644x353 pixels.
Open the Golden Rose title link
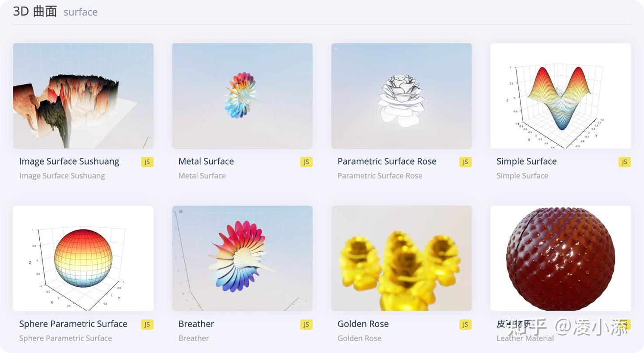(363, 324)
